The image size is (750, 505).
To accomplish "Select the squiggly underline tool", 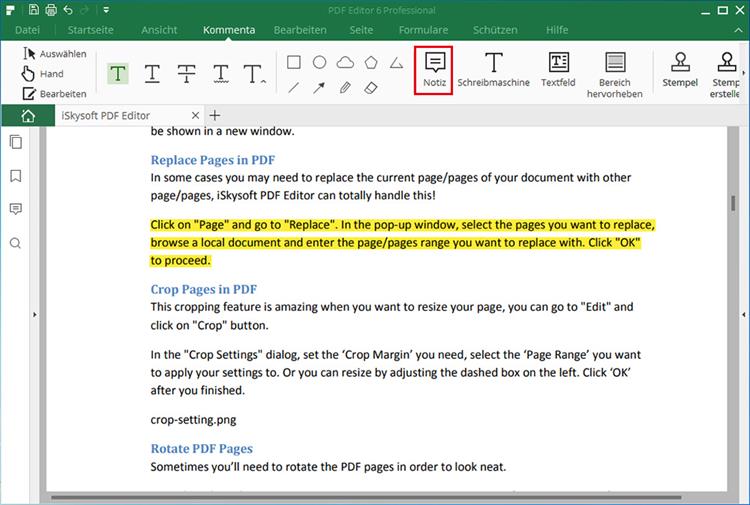I will pyautogui.click(x=221, y=74).
